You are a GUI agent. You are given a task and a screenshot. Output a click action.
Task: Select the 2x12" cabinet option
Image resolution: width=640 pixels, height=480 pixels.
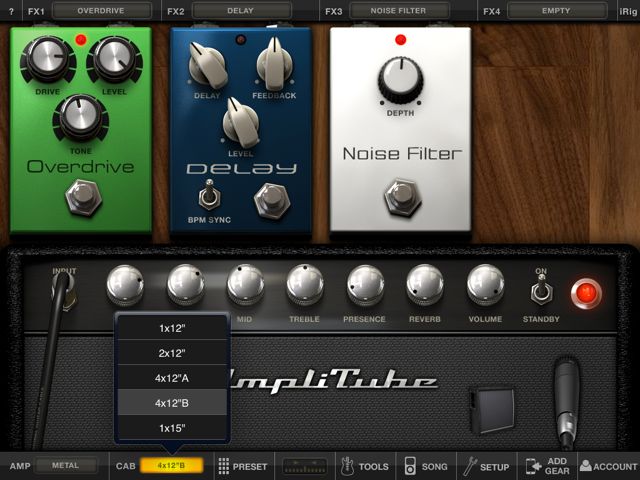pyautogui.click(x=172, y=353)
